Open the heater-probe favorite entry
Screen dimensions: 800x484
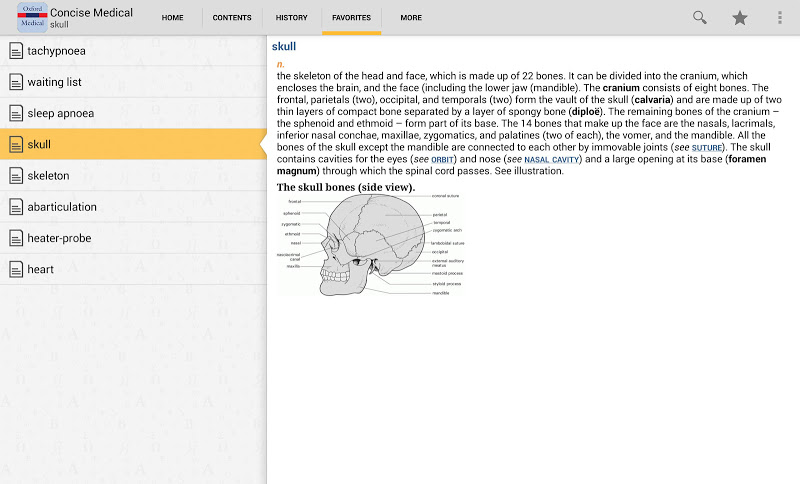pos(133,238)
